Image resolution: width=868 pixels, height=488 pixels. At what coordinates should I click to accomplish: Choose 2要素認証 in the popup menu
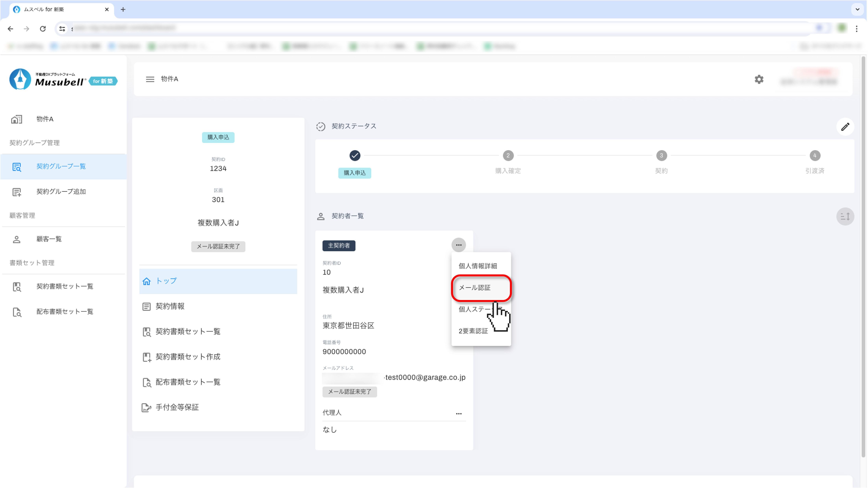tap(473, 331)
